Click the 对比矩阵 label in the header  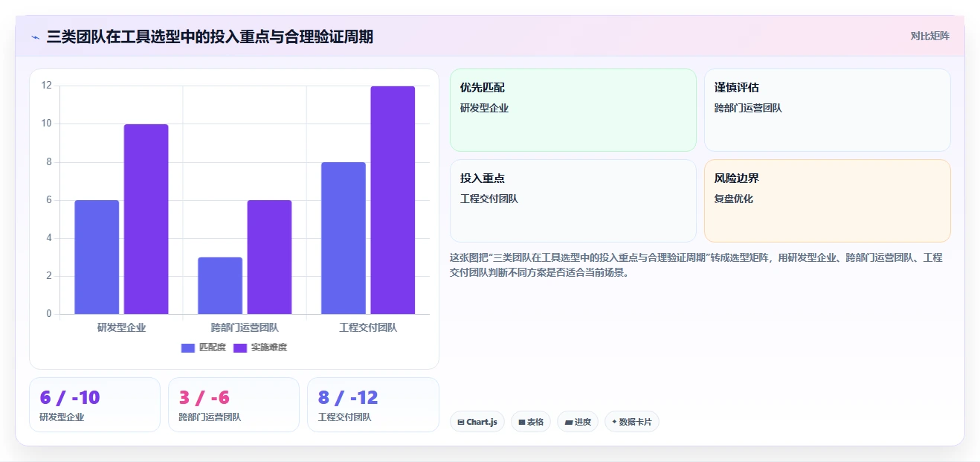click(x=929, y=36)
